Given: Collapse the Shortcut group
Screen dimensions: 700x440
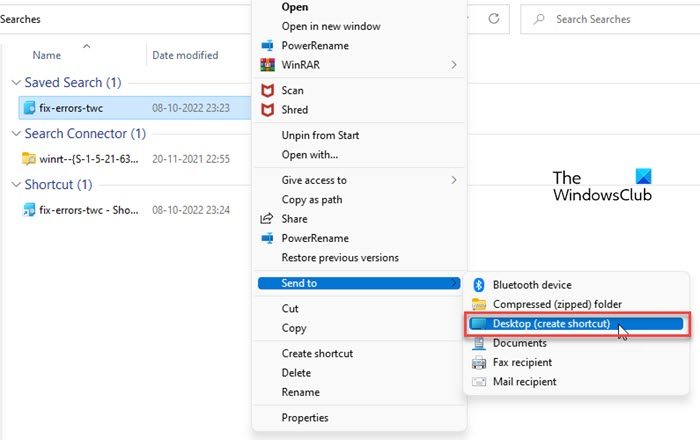Looking at the screenshot, I should 15,185.
